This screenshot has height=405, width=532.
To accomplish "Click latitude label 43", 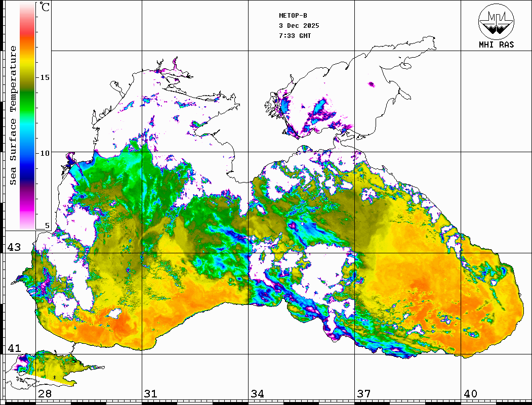I will click(x=14, y=247).
